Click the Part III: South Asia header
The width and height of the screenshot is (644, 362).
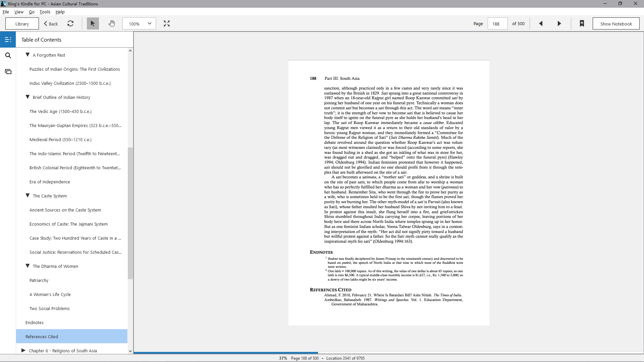pyautogui.click(x=342, y=78)
